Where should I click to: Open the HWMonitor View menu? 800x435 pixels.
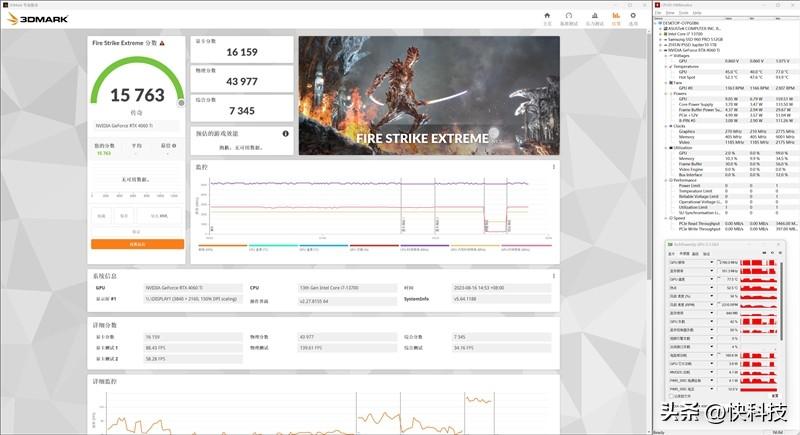pyautogui.click(x=670, y=13)
